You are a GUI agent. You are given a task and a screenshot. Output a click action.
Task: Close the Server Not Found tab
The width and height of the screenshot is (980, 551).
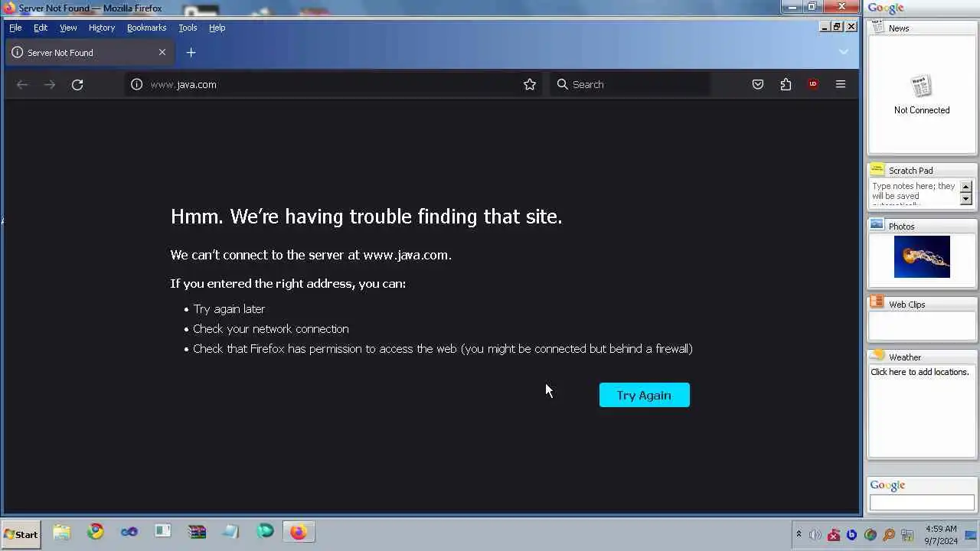(x=162, y=52)
